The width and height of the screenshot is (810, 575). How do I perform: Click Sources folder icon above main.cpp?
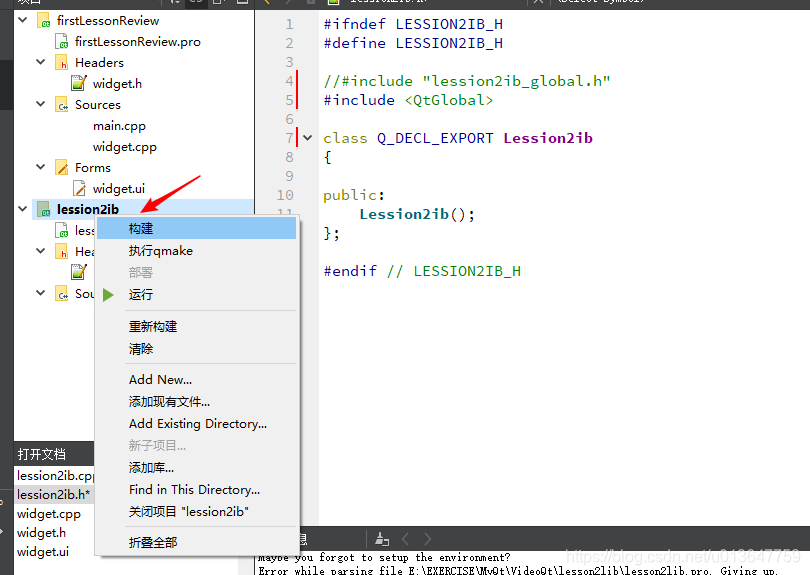click(61, 104)
